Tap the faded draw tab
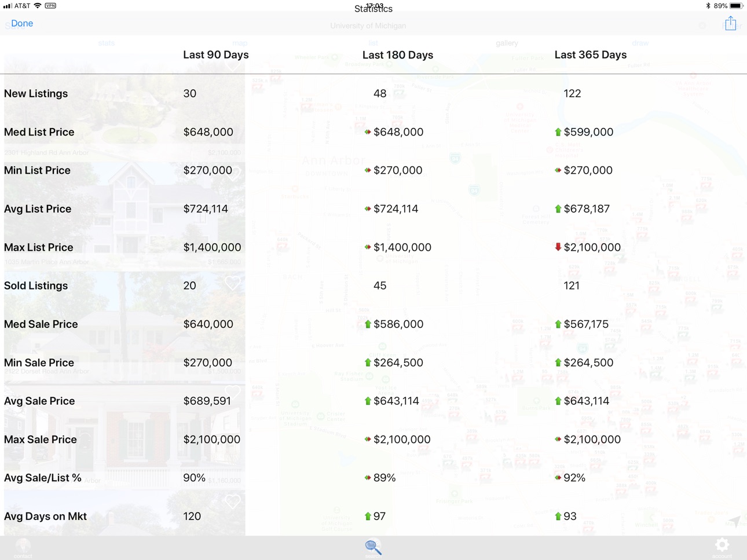The height and width of the screenshot is (560, 747). point(640,43)
